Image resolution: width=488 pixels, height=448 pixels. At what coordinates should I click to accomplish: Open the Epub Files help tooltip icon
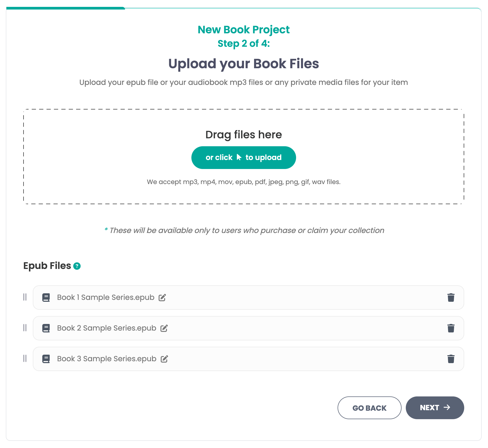pyautogui.click(x=77, y=266)
